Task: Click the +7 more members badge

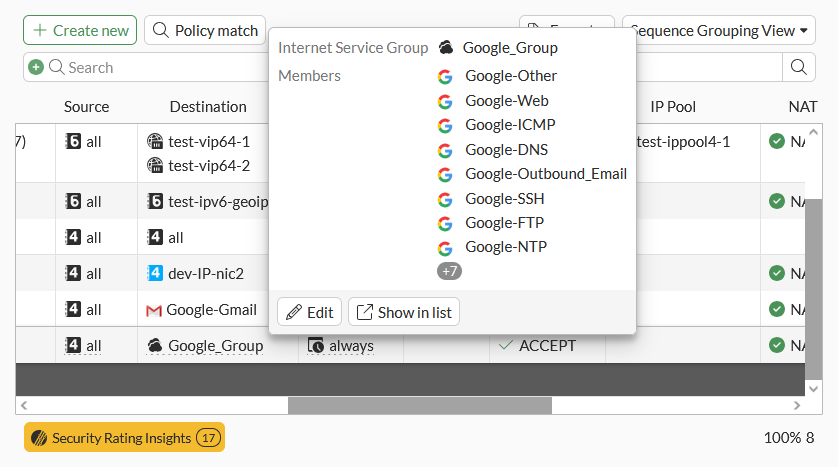Action: (x=449, y=271)
